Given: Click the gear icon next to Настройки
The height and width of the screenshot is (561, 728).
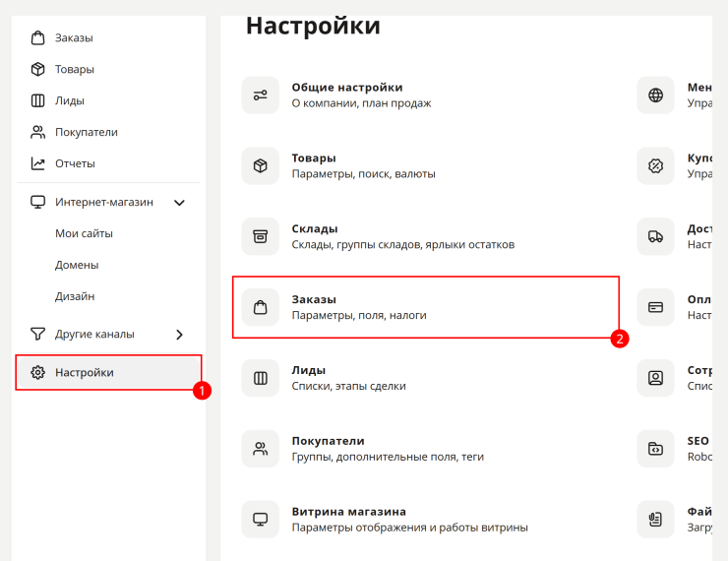Looking at the screenshot, I should [x=37, y=372].
